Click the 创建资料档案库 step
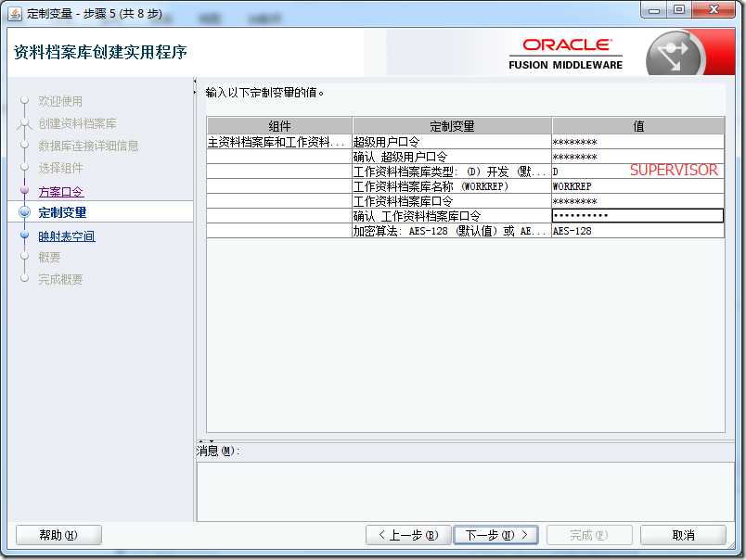The image size is (746, 560). (x=77, y=123)
